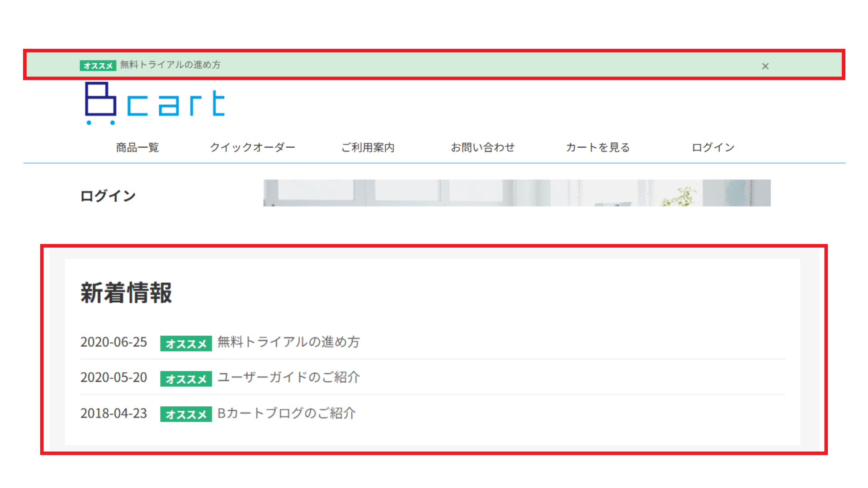Close the green announcement banner
Screen dimensions: 868x488
[765, 66]
